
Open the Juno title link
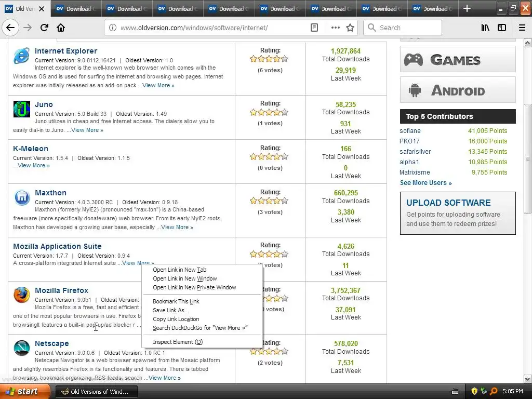coord(44,104)
